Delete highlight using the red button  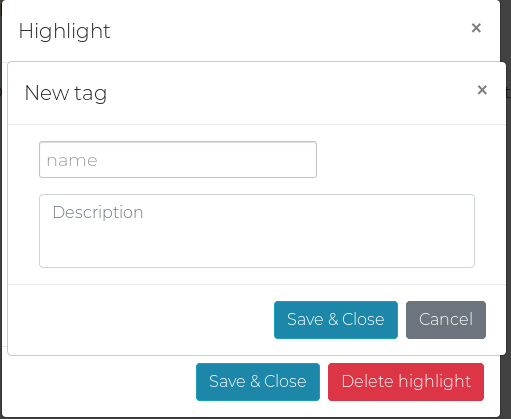(x=406, y=382)
